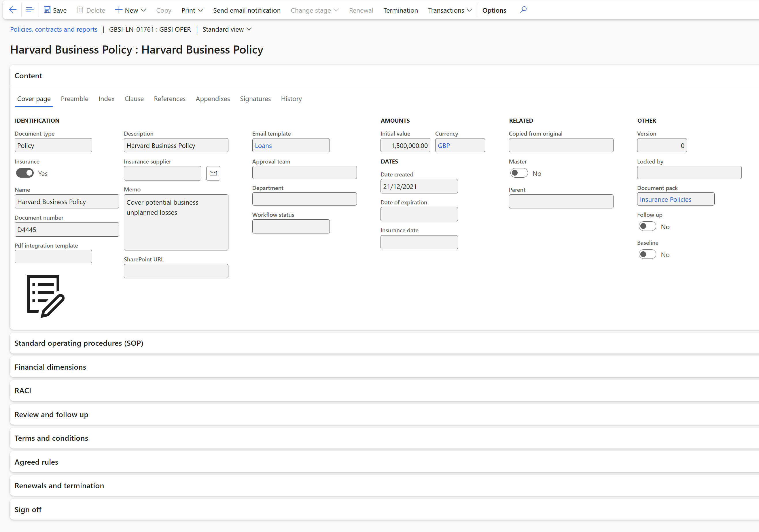The height and width of the screenshot is (532, 759).
Task: Enable the Baseline toggle
Action: 647,254
